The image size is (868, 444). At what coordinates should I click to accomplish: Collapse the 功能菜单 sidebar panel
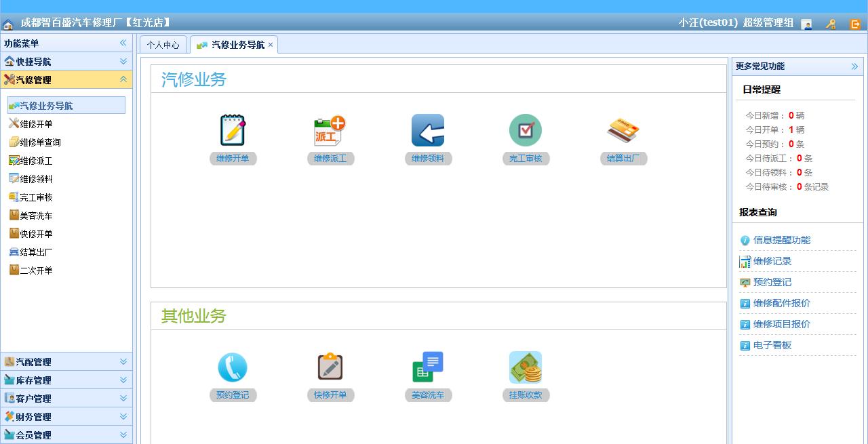tap(123, 43)
